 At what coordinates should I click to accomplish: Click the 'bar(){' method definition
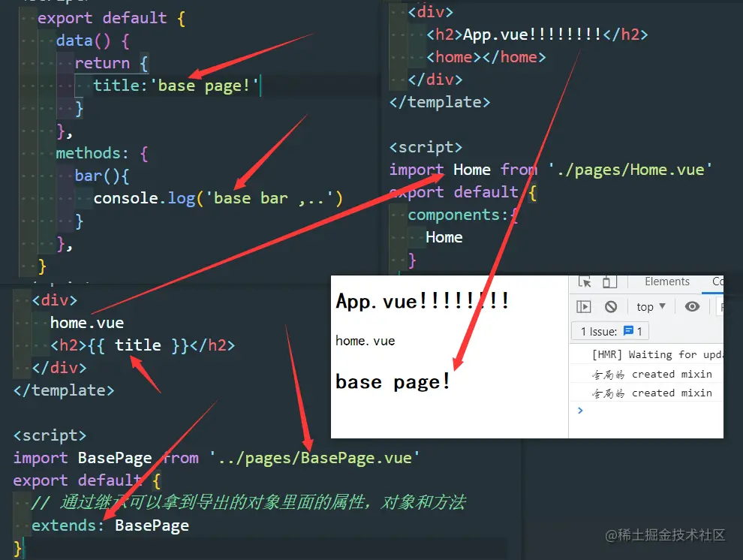tap(102, 176)
